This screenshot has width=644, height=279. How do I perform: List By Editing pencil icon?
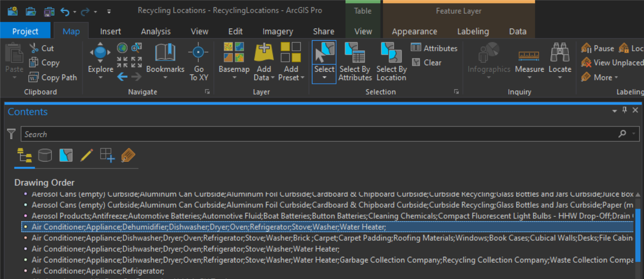pos(87,155)
